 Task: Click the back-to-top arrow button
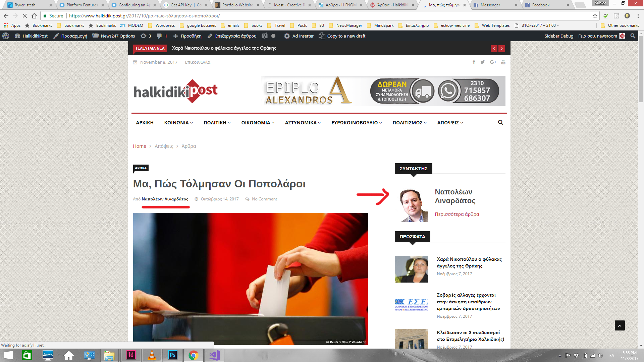[x=620, y=325]
